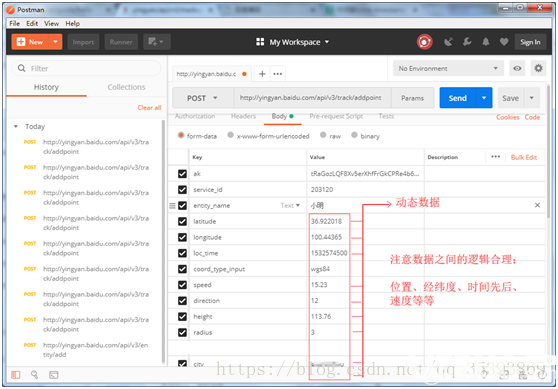This screenshot has width=558, height=389.
Task: Delete the entity_name row
Action: pos(537,205)
